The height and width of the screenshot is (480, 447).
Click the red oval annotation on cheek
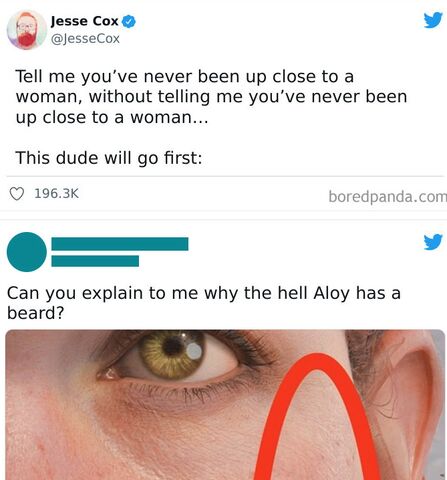pyautogui.click(x=317, y=417)
